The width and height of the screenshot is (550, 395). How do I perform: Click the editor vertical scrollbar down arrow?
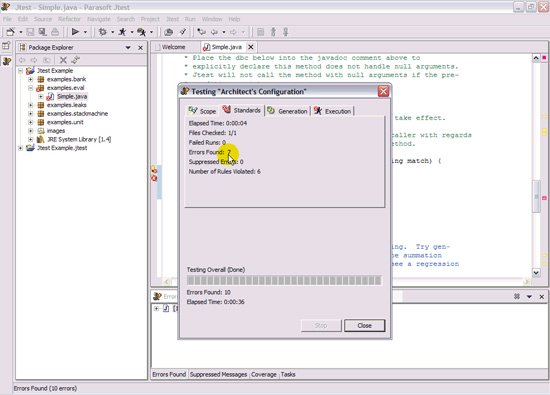536,272
